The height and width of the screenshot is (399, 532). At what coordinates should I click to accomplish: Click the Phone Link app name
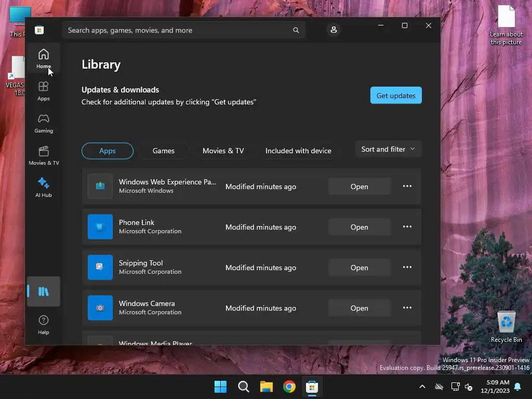pos(137,222)
